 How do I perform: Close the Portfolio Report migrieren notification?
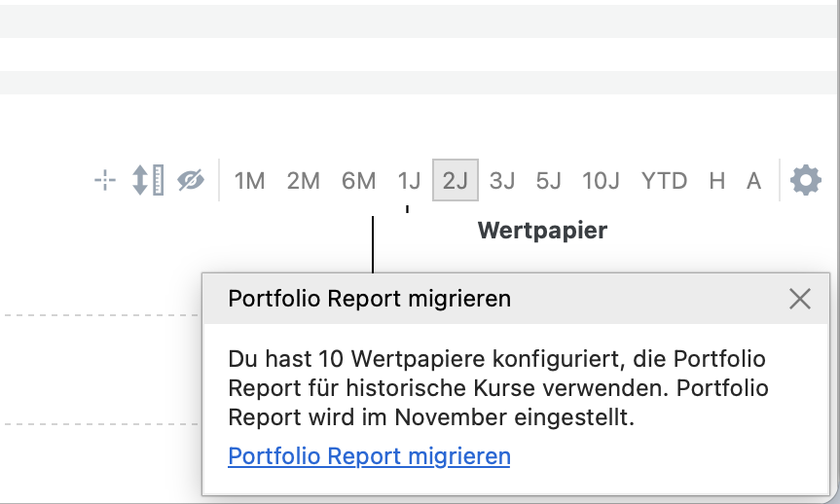pyautogui.click(x=799, y=299)
